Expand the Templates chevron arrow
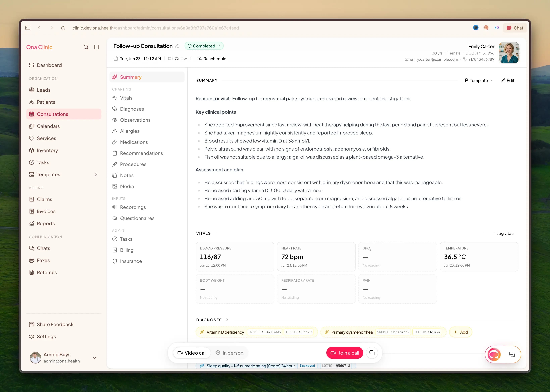 coord(96,175)
